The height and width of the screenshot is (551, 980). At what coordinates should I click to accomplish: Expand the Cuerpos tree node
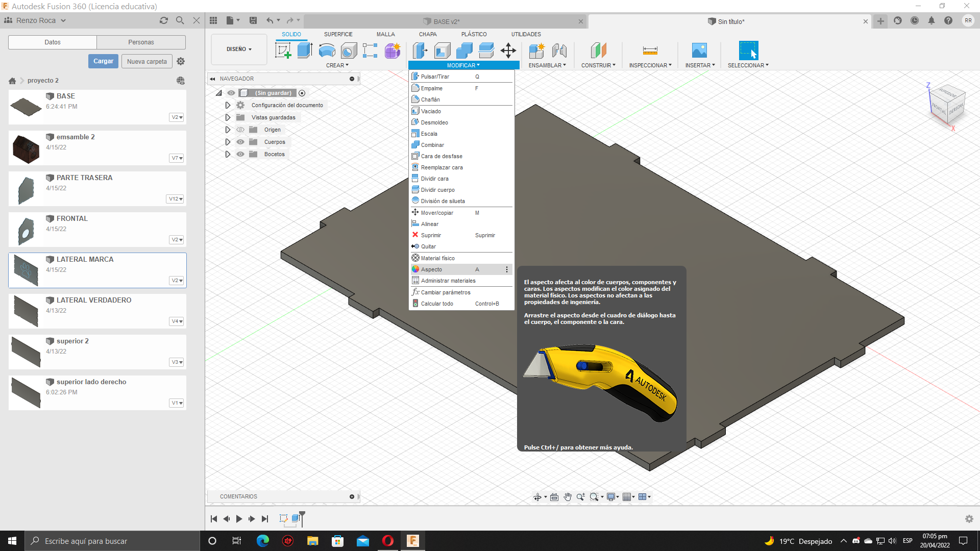(228, 142)
